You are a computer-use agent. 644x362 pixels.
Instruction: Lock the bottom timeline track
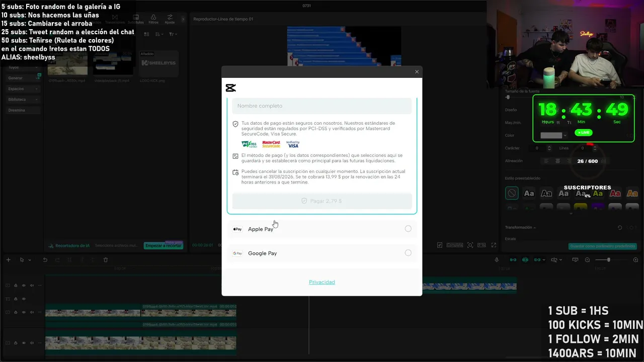[x=16, y=343]
